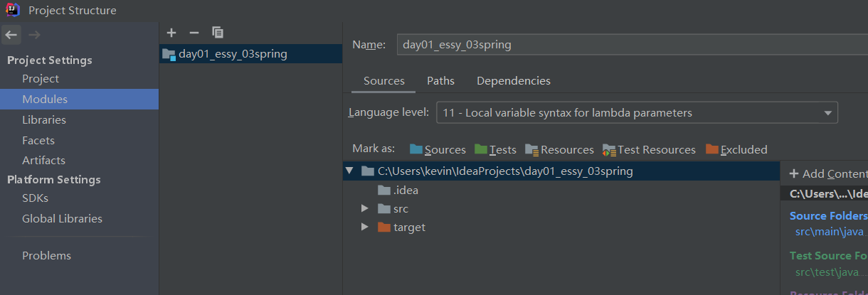Collapse the content root tree node
The height and width of the screenshot is (295, 868).
pyautogui.click(x=349, y=171)
